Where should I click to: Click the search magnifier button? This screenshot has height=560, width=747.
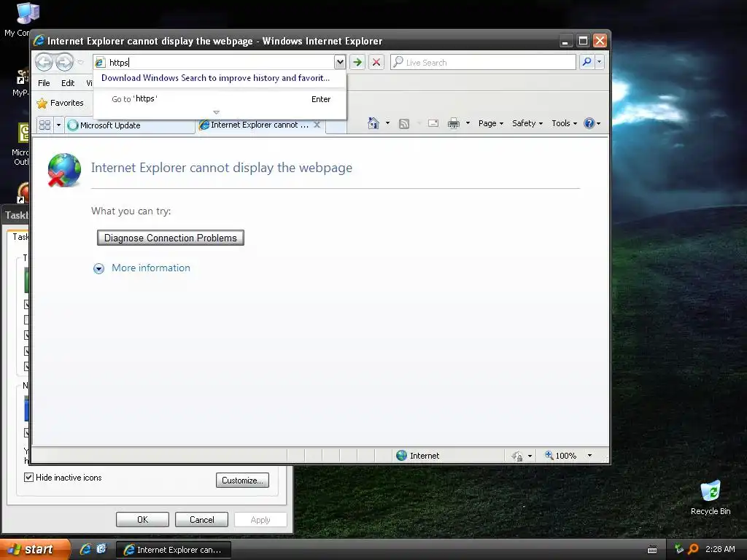click(x=587, y=62)
